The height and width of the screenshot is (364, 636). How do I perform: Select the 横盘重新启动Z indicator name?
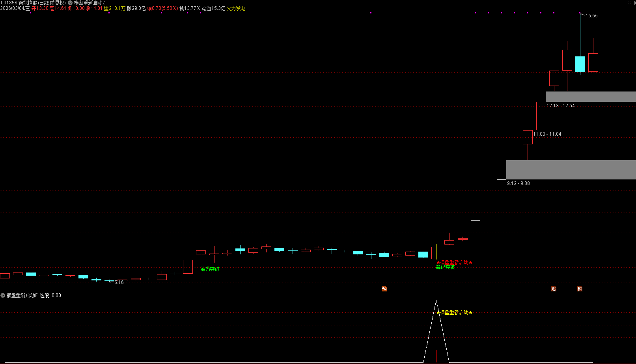[x=90, y=3]
